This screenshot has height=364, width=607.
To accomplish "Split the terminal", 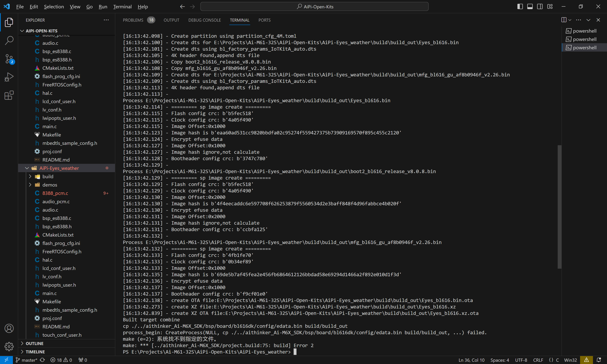I will coord(564,20).
